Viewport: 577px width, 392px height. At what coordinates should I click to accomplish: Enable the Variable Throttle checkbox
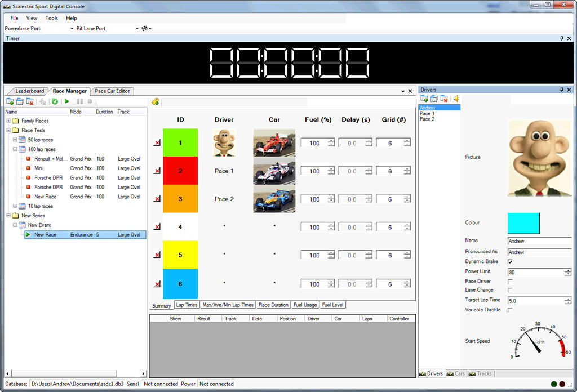510,310
